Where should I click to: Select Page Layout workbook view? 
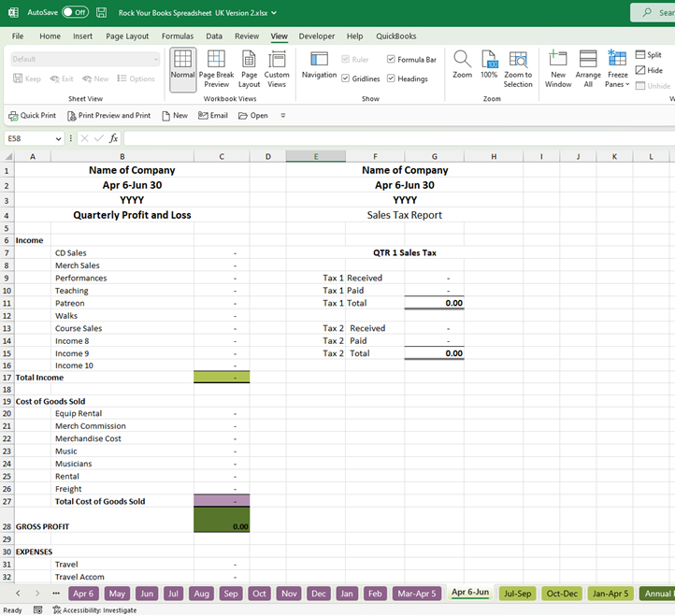[249, 69]
